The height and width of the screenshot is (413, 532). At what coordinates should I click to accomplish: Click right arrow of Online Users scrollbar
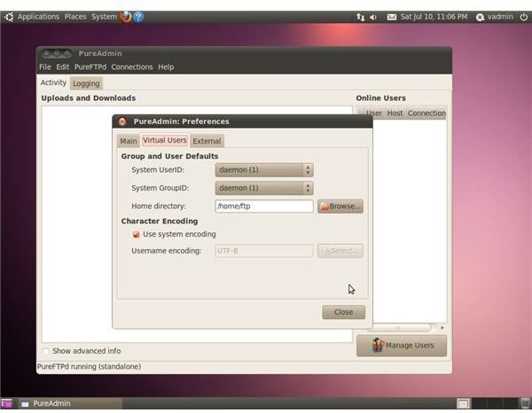coord(442,328)
